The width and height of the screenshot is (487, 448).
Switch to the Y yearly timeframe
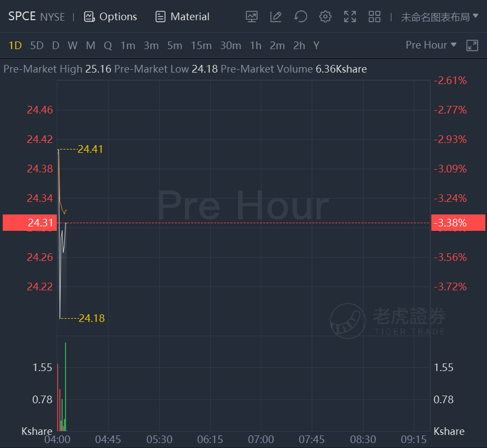316,46
